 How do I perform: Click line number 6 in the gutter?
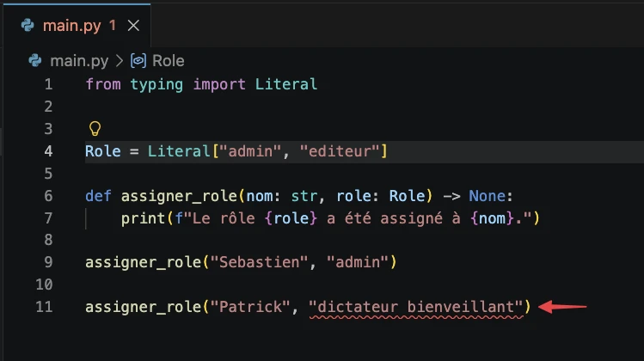[x=48, y=195]
